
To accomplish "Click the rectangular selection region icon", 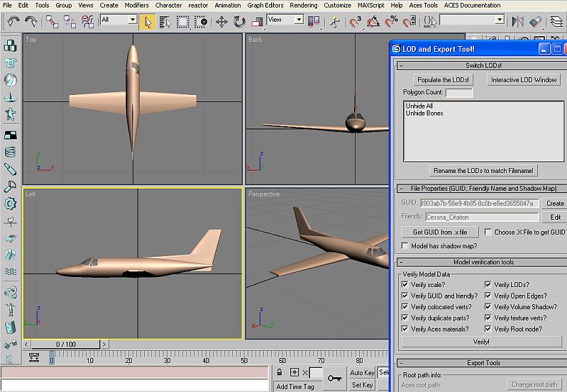I will tap(182, 21).
